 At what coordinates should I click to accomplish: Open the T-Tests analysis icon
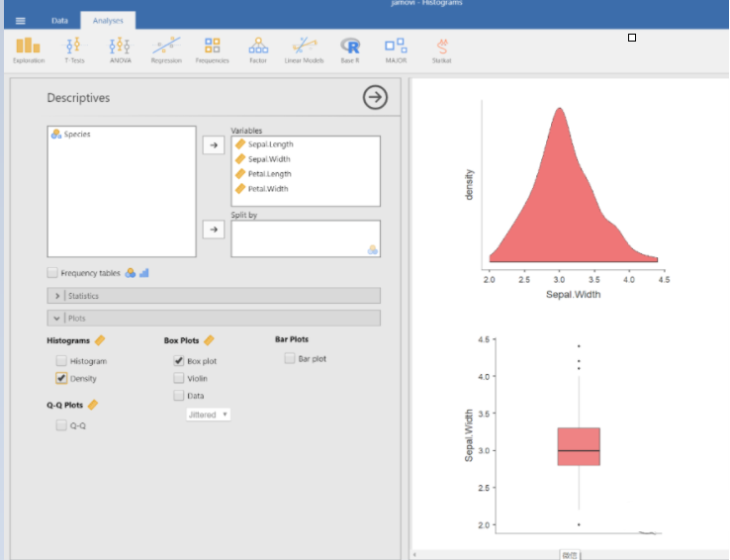point(73,48)
